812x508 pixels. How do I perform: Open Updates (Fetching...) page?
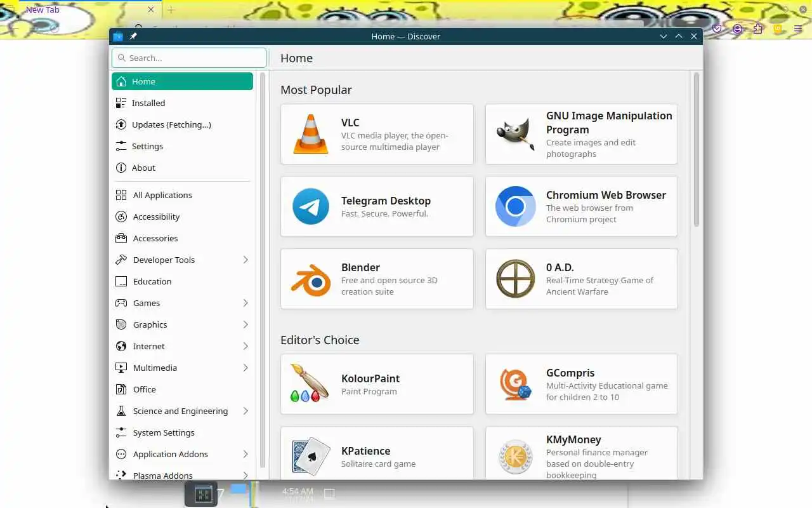(182, 124)
